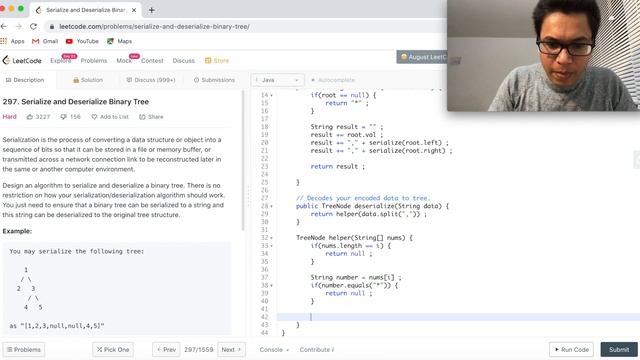Go to previous problem with Prev
Image resolution: width=640 pixels, height=360 pixels.
(x=166, y=350)
